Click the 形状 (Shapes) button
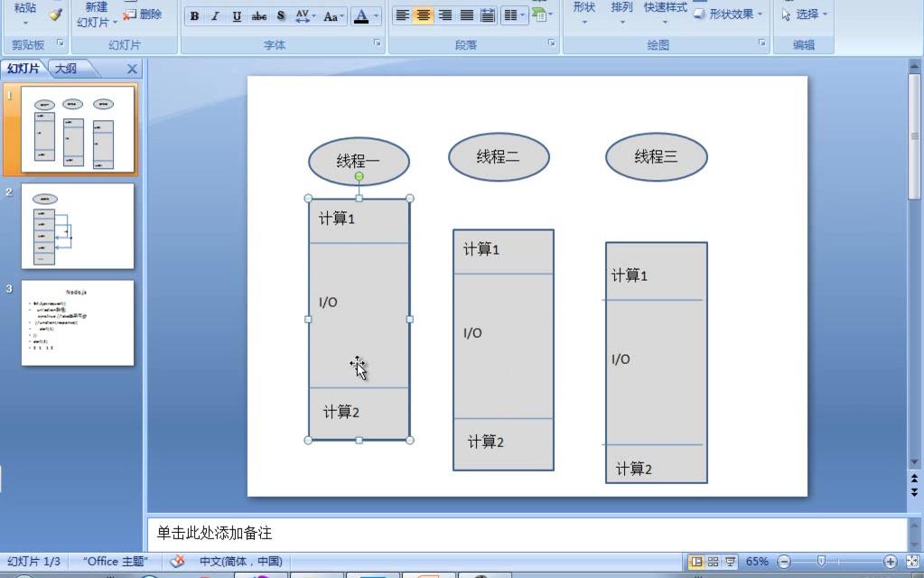Image resolution: width=924 pixels, height=578 pixels. (x=583, y=11)
